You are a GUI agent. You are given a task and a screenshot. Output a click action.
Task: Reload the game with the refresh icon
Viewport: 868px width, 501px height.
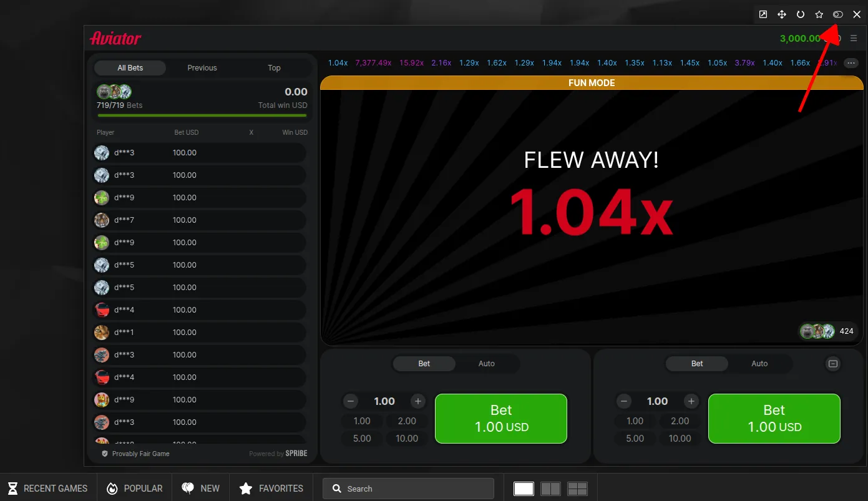pyautogui.click(x=800, y=14)
